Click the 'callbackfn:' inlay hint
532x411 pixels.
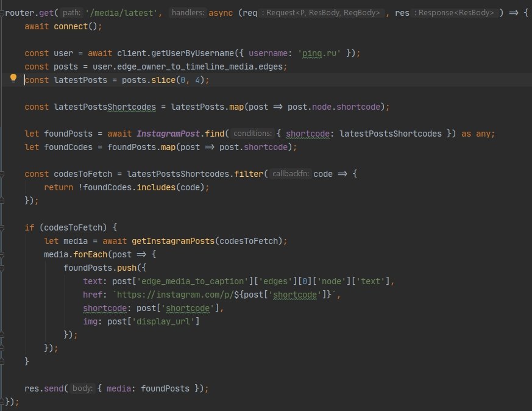(291, 174)
